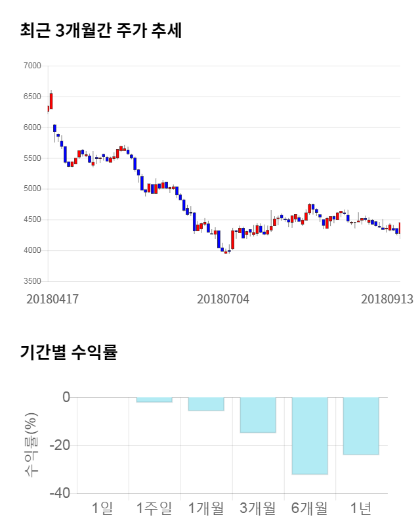Select the 1년 axis label

(x=361, y=508)
